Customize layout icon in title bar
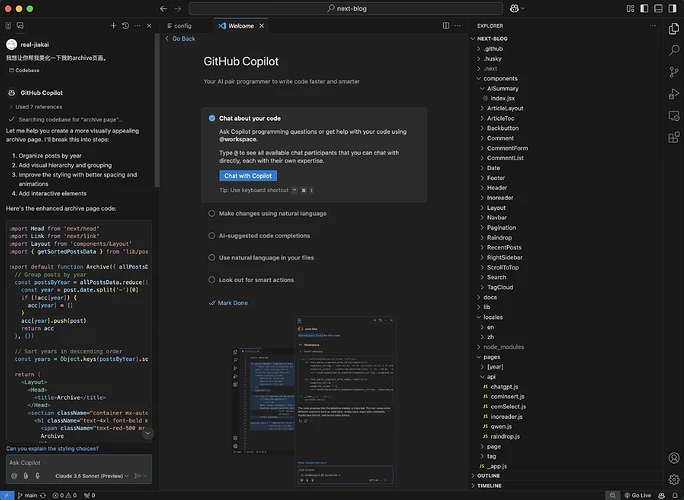684x500 pixels. click(630, 8)
